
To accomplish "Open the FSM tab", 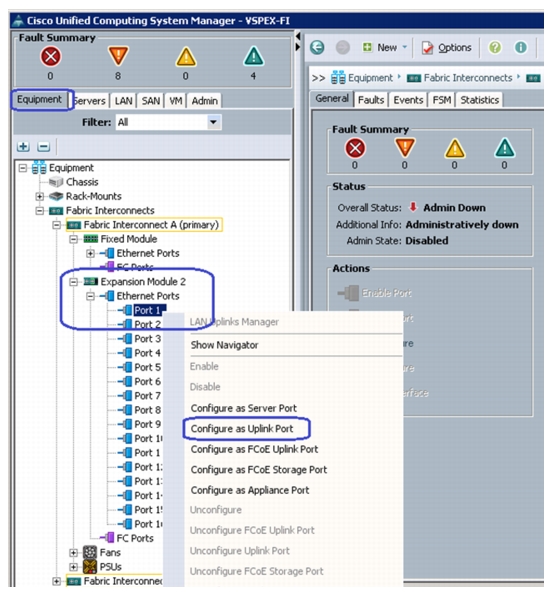I will pos(442,100).
